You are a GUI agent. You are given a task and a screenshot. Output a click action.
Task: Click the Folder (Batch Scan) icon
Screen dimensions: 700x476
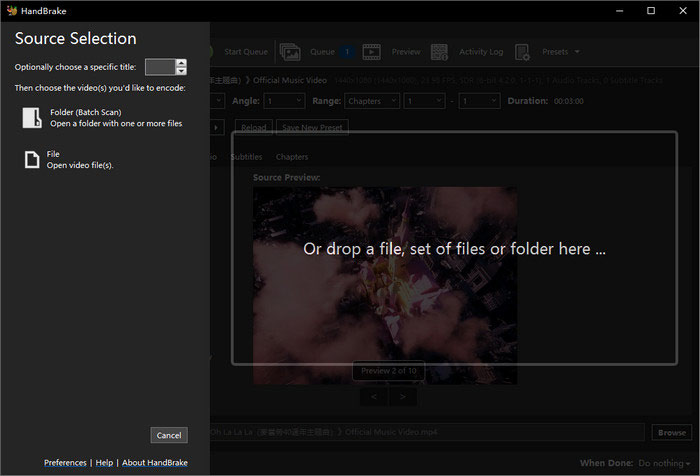coord(32,118)
